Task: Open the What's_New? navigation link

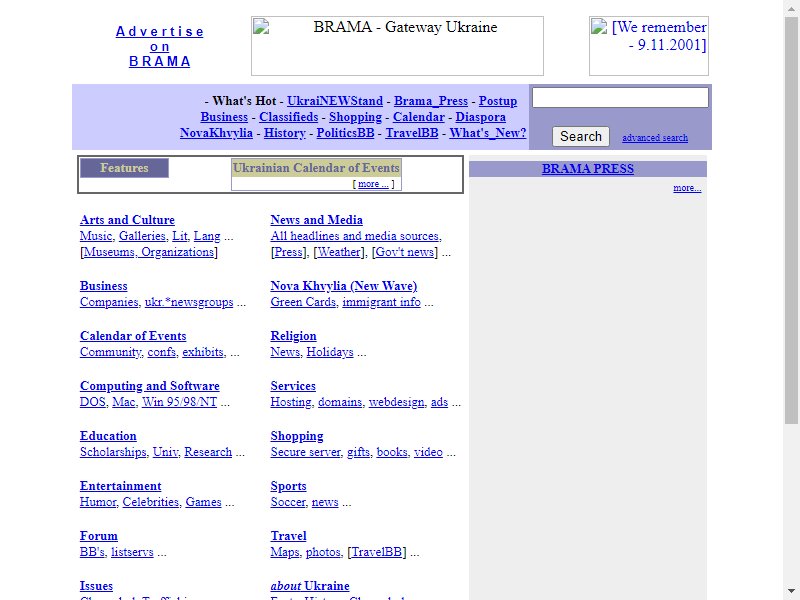Action: (488, 133)
